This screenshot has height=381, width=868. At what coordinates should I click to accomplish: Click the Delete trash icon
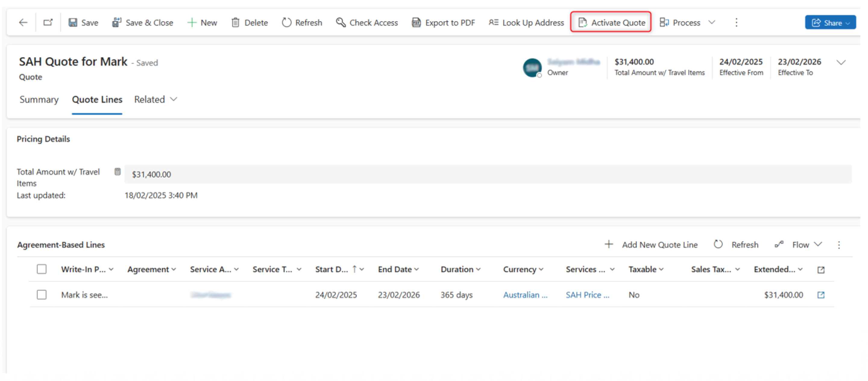(235, 23)
